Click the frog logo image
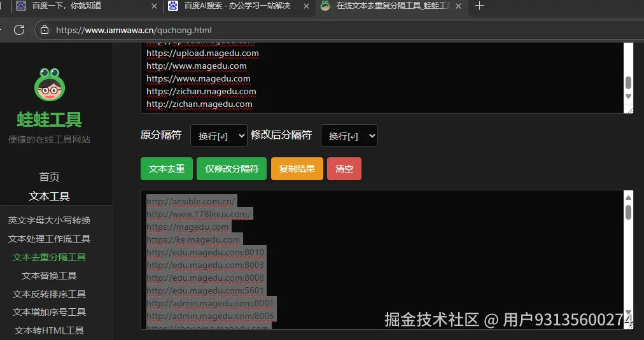644x340 pixels. [50, 85]
